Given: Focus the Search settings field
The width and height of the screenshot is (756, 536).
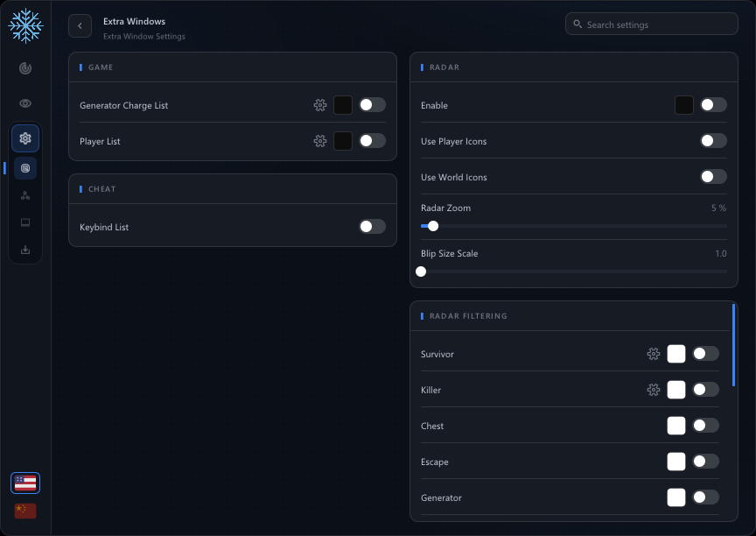Looking at the screenshot, I should coord(651,25).
